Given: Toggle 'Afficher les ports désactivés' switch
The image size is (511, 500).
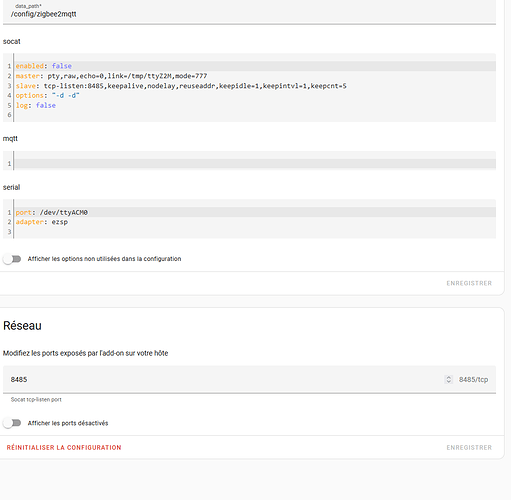Looking at the screenshot, I should pos(12,423).
